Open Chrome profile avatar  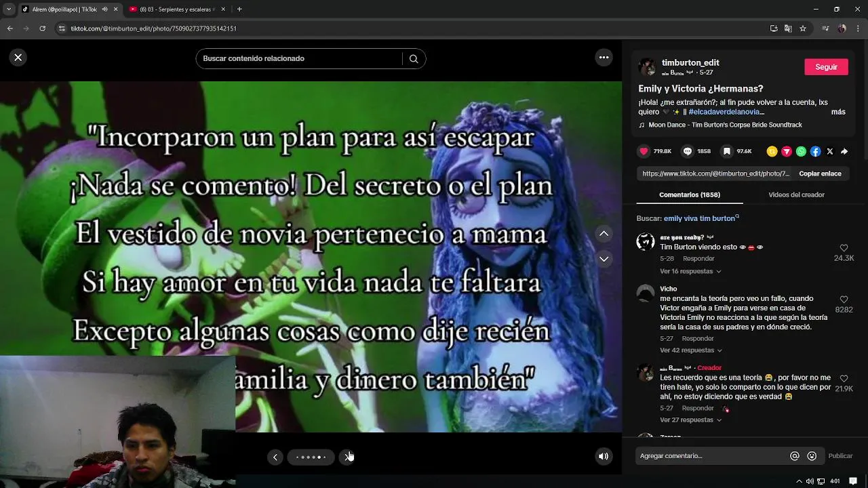click(842, 28)
